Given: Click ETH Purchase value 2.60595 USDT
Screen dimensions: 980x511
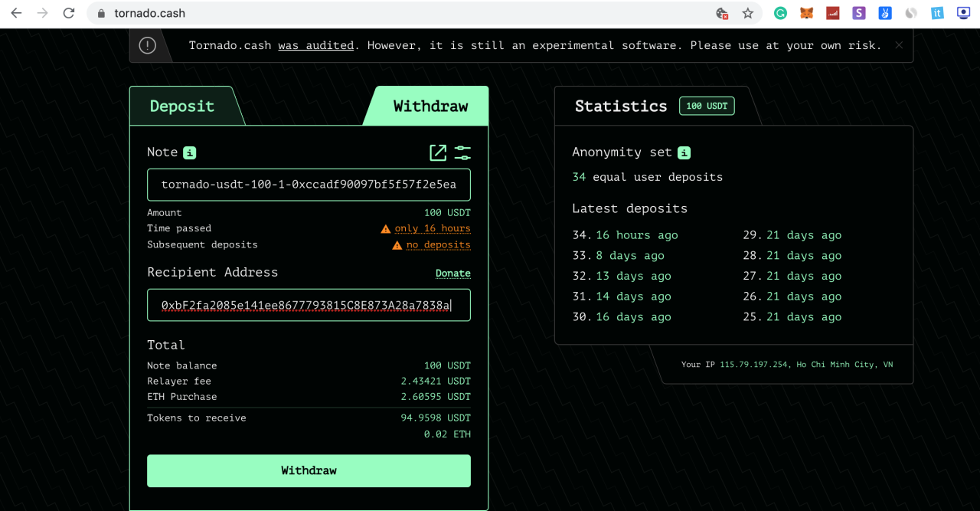Looking at the screenshot, I should tap(436, 397).
